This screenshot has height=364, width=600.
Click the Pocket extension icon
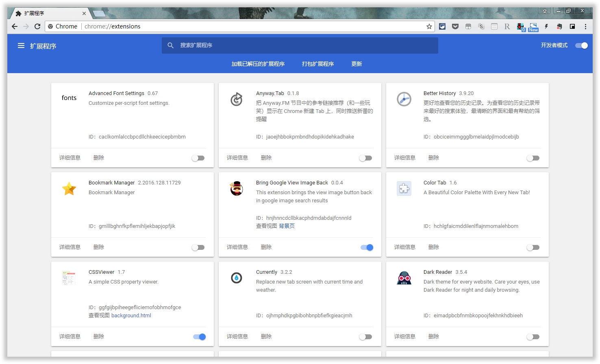click(455, 26)
